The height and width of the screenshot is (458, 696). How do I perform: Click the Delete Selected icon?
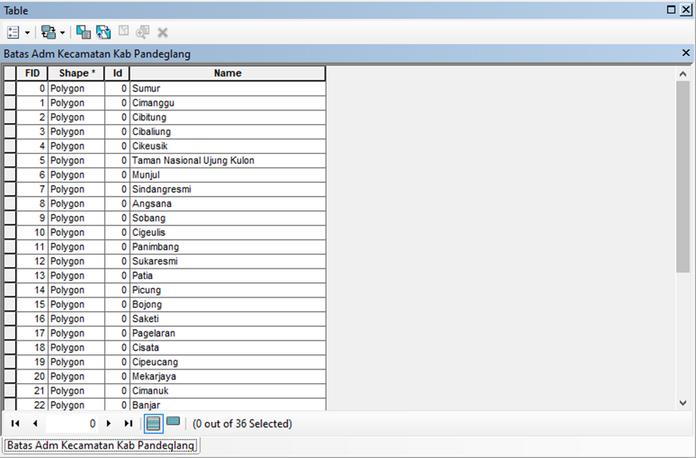[162, 32]
